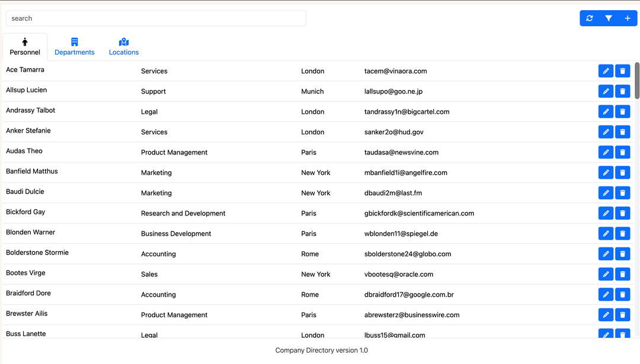Click email mbanfield1i@angelfire.com
Viewport: 640px width, 364px height.
tap(406, 172)
